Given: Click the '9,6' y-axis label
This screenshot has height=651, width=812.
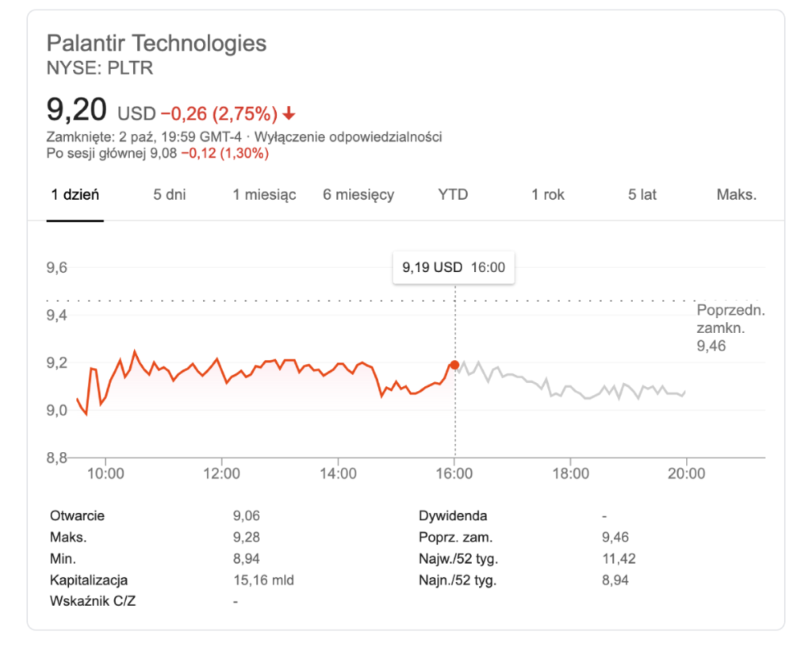Looking at the screenshot, I should [x=57, y=267].
